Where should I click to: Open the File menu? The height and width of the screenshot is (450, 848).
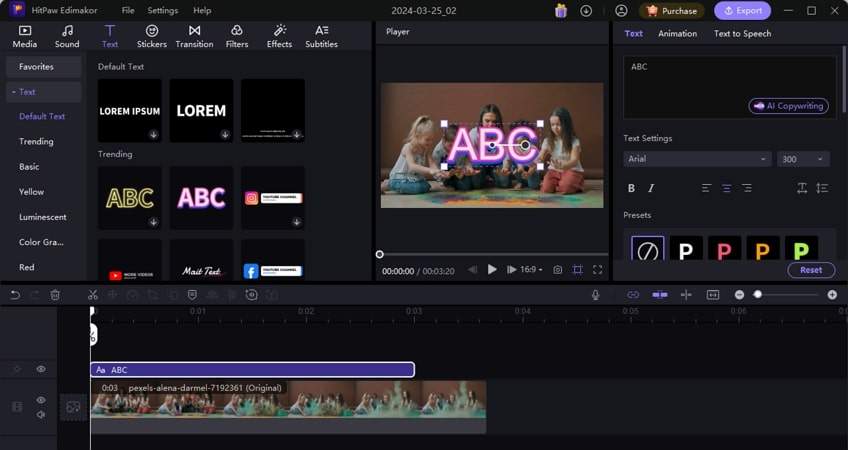click(x=128, y=10)
